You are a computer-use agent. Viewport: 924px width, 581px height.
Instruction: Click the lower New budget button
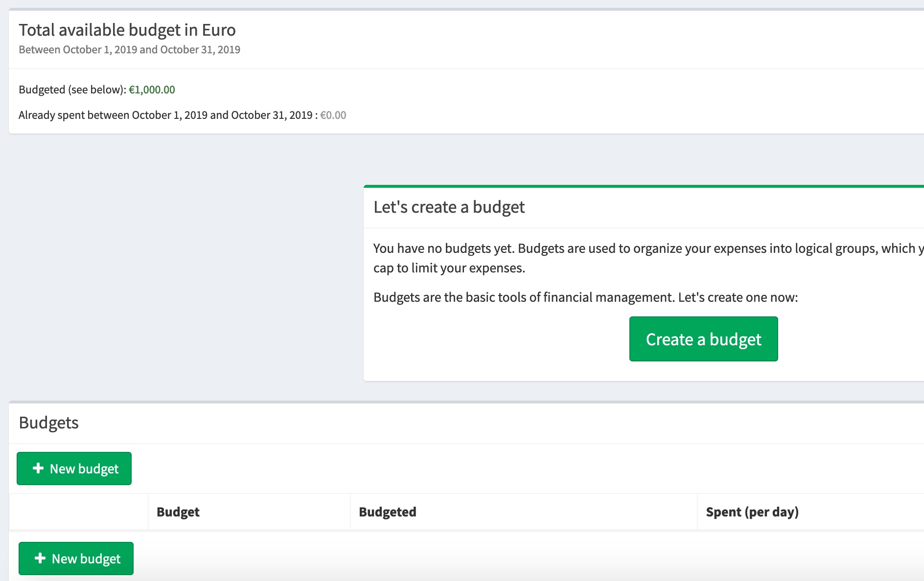coord(76,558)
